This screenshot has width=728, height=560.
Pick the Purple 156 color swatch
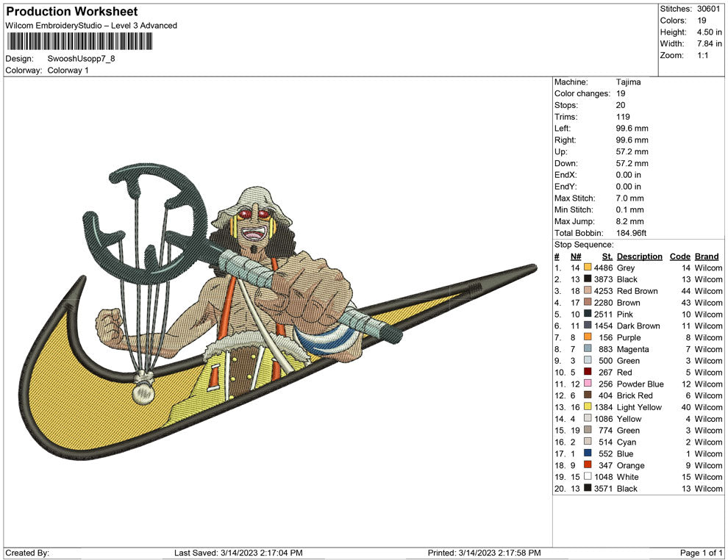588,337
